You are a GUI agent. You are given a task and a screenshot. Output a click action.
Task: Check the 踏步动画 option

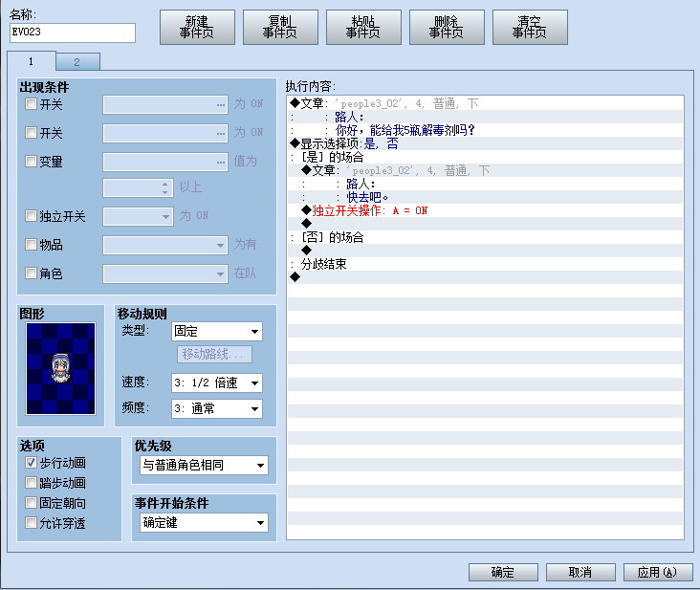31,483
